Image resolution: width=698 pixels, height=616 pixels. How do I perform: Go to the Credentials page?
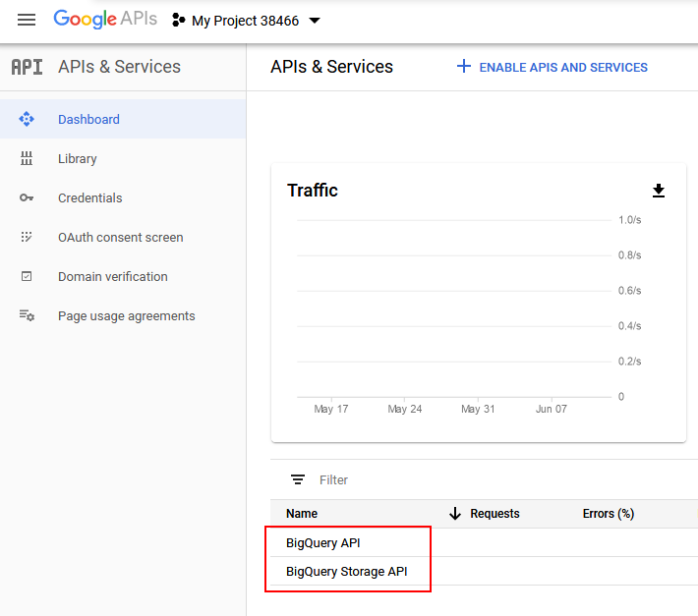pyautogui.click(x=90, y=197)
